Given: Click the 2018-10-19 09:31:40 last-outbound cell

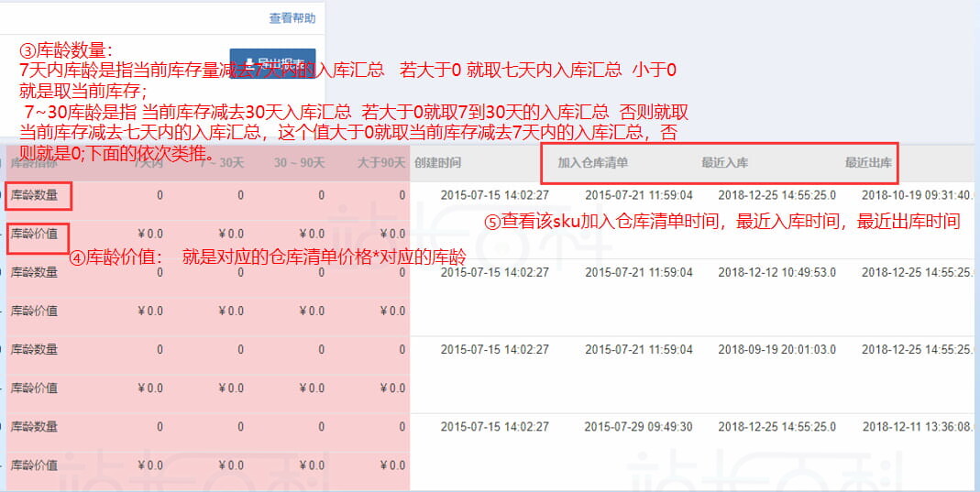Looking at the screenshot, I should [918, 195].
